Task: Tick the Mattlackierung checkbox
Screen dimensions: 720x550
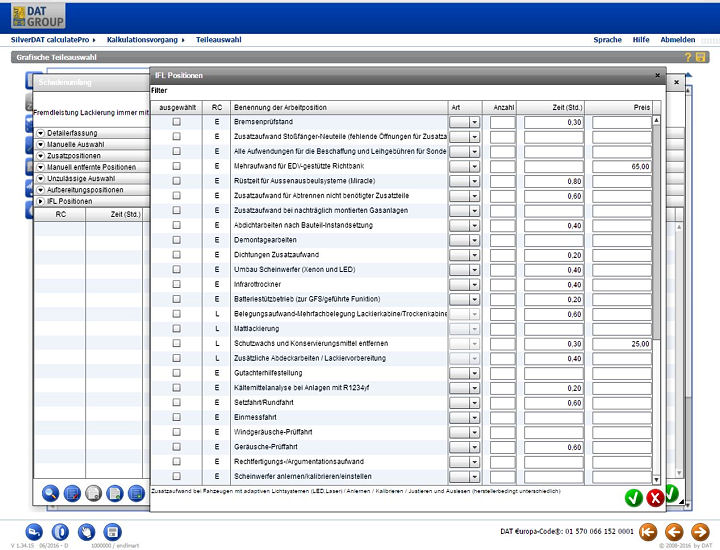Action: coord(176,328)
